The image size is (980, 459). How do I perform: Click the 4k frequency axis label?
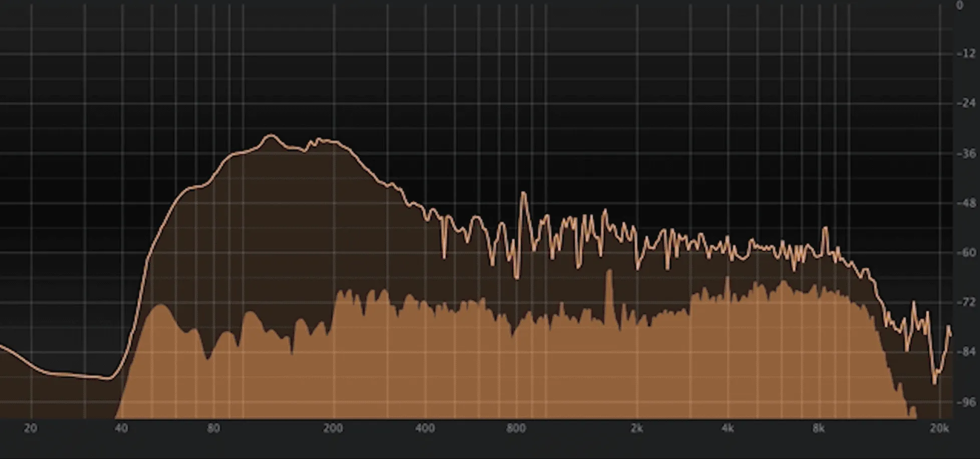[727, 428]
